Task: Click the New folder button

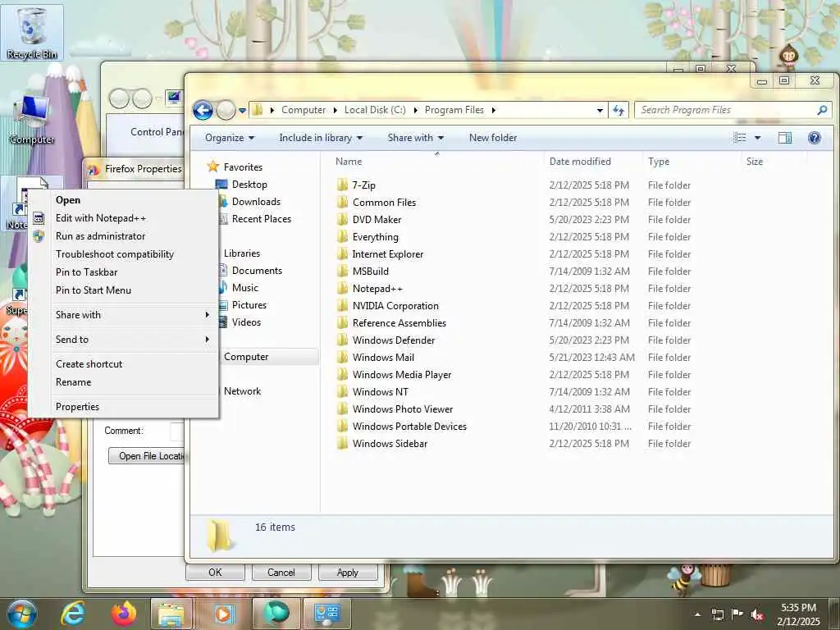Action: [x=493, y=138]
